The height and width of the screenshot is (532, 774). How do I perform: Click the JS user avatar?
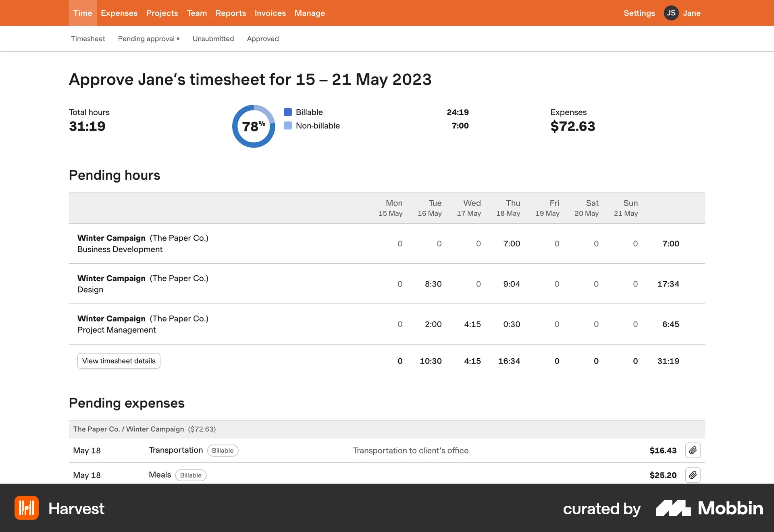click(671, 13)
